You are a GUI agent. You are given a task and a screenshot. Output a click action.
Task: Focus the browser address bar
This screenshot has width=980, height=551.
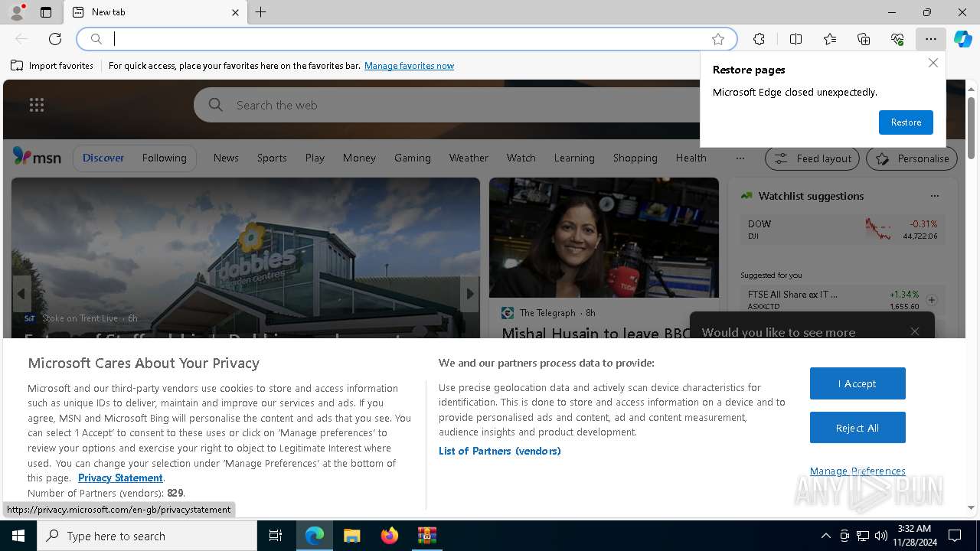point(406,39)
